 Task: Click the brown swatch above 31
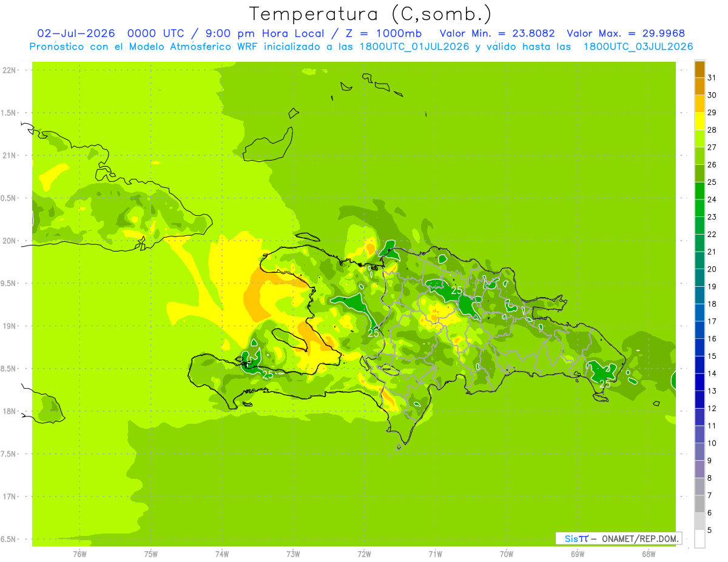click(699, 70)
